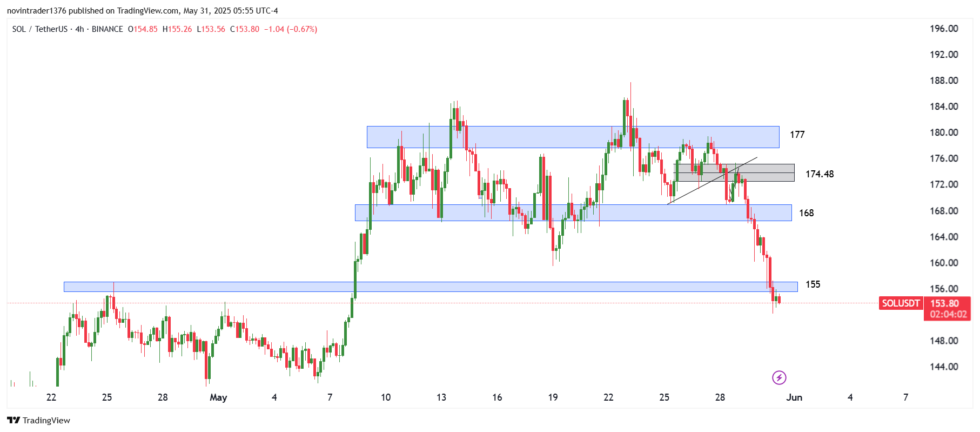
Task: Click the 148.00 price axis label
Action: coord(944,341)
